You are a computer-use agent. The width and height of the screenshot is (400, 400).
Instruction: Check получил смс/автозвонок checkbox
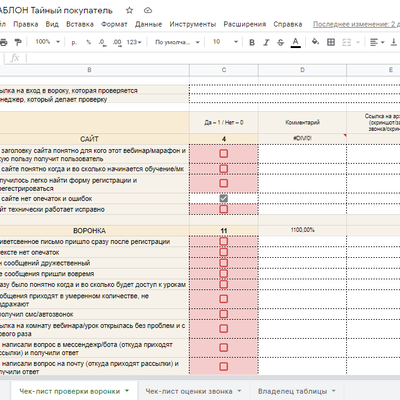click(224, 314)
